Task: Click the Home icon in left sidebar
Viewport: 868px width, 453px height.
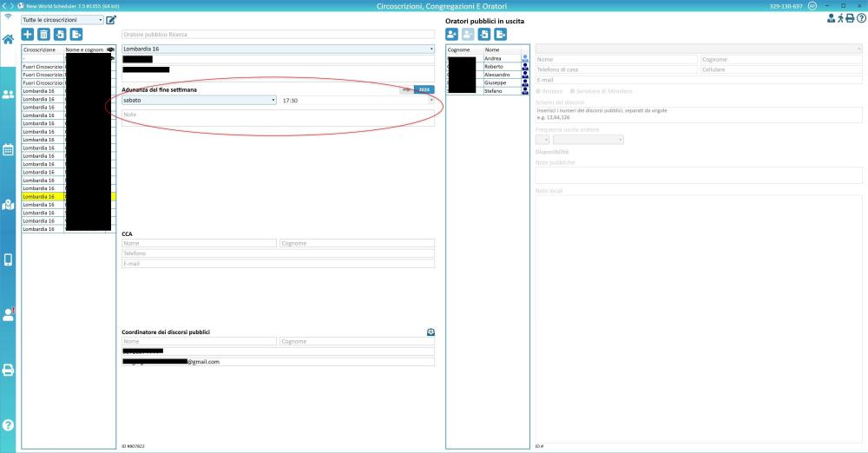Action: pos(8,39)
